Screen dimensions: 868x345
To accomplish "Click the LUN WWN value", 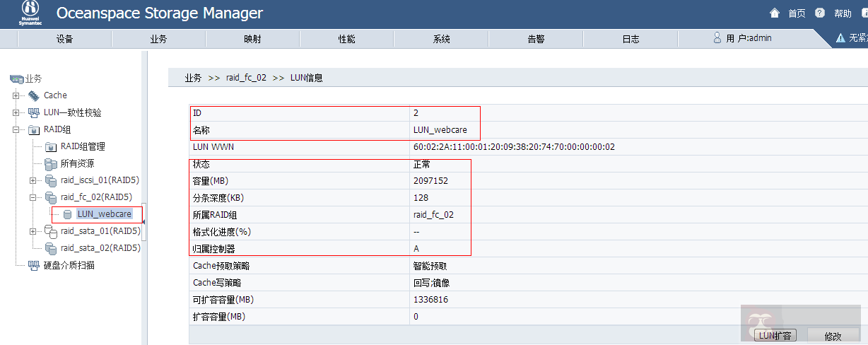I will click(x=514, y=147).
